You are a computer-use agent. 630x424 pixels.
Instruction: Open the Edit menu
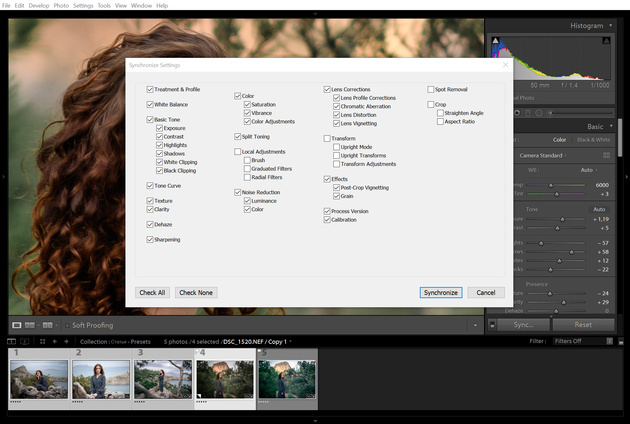click(19, 6)
